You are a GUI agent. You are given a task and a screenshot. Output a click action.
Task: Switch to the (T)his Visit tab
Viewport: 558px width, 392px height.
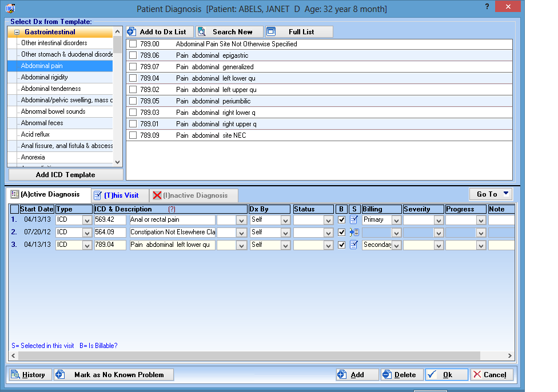(x=120, y=195)
